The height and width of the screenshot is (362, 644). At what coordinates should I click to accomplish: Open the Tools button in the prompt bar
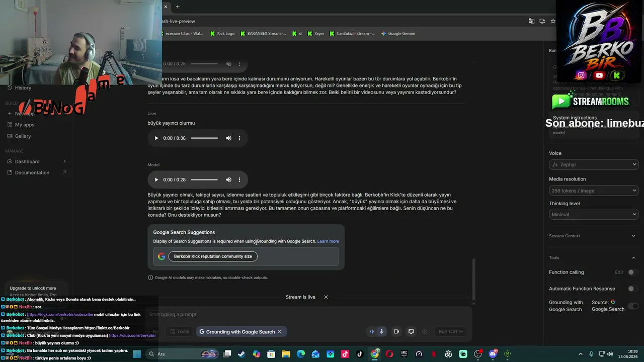(180, 332)
